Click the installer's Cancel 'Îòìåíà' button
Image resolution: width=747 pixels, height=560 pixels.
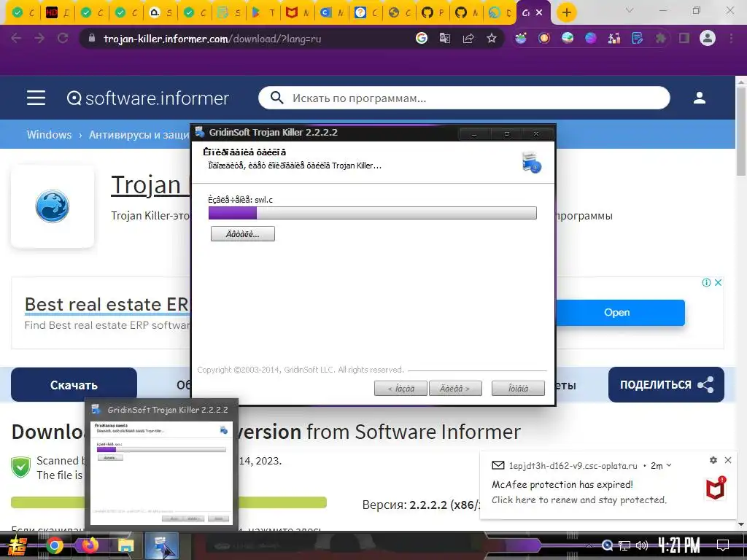coord(518,389)
